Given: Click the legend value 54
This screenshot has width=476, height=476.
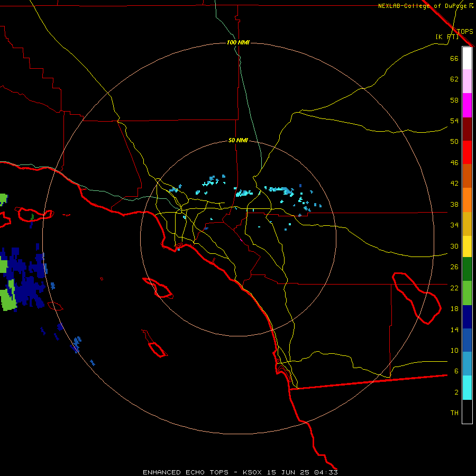Looking at the screenshot, I should (x=454, y=121).
